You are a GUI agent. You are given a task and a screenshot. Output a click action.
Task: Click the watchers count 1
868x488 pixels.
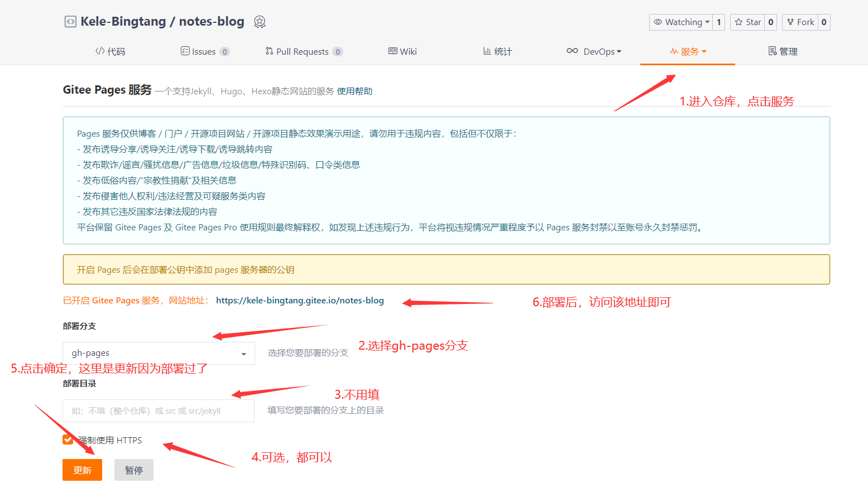point(719,22)
